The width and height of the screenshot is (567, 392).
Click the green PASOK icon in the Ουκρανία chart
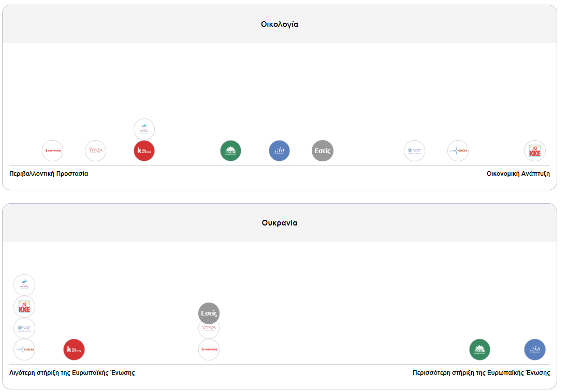479,350
